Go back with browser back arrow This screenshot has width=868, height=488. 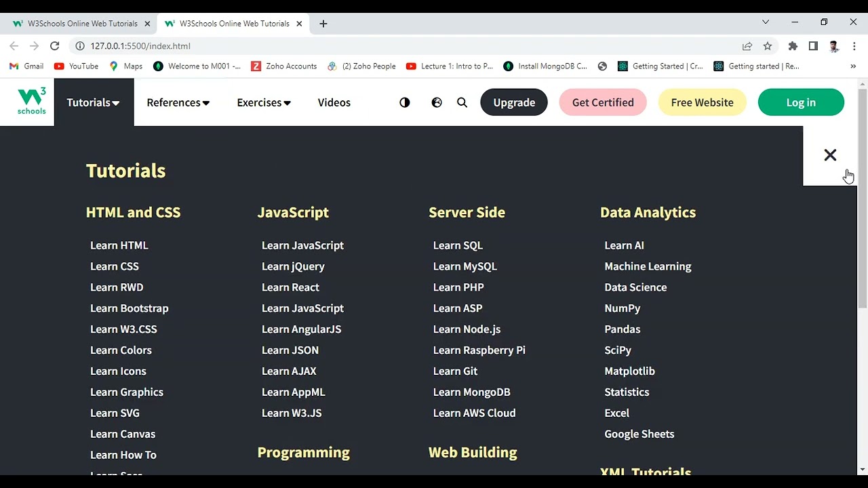pyautogui.click(x=14, y=46)
